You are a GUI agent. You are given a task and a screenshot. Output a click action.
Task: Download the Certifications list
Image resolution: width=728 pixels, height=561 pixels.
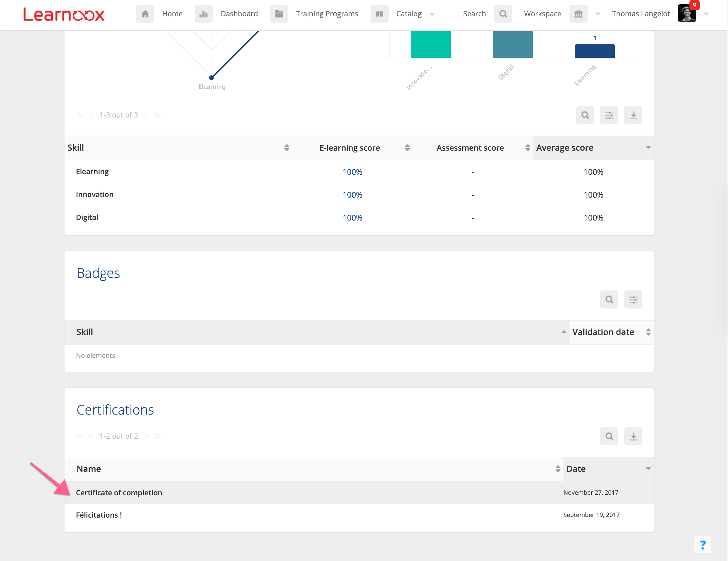coord(633,436)
